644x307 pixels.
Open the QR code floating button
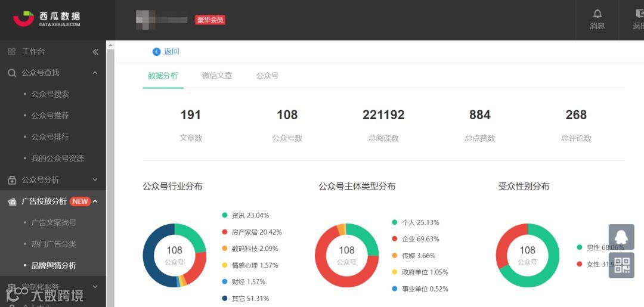pos(621,265)
